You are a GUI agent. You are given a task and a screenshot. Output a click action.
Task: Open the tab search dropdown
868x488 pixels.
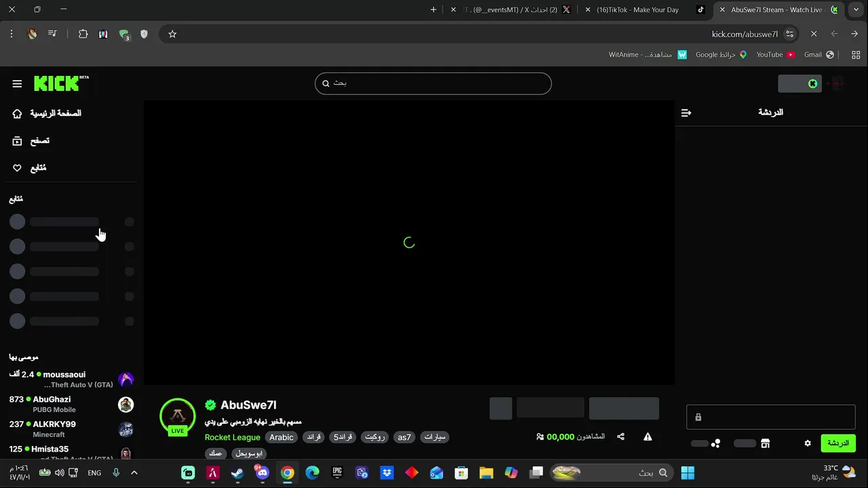(x=854, y=9)
